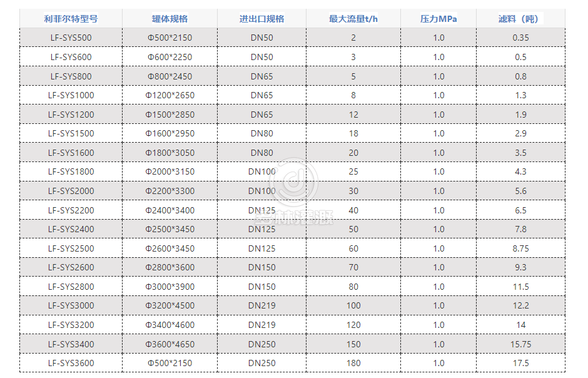Click the Φ3400*4600 tank size cell
The height and width of the screenshot is (378, 588).
[170, 325]
